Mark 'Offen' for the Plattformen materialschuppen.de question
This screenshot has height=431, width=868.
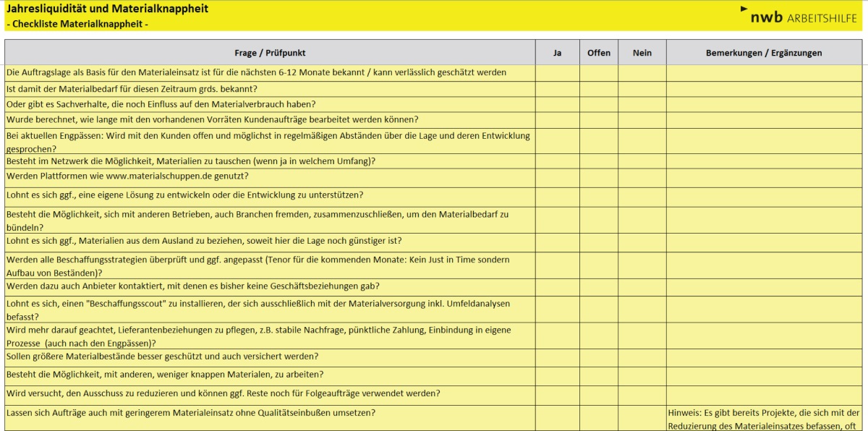tap(598, 176)
